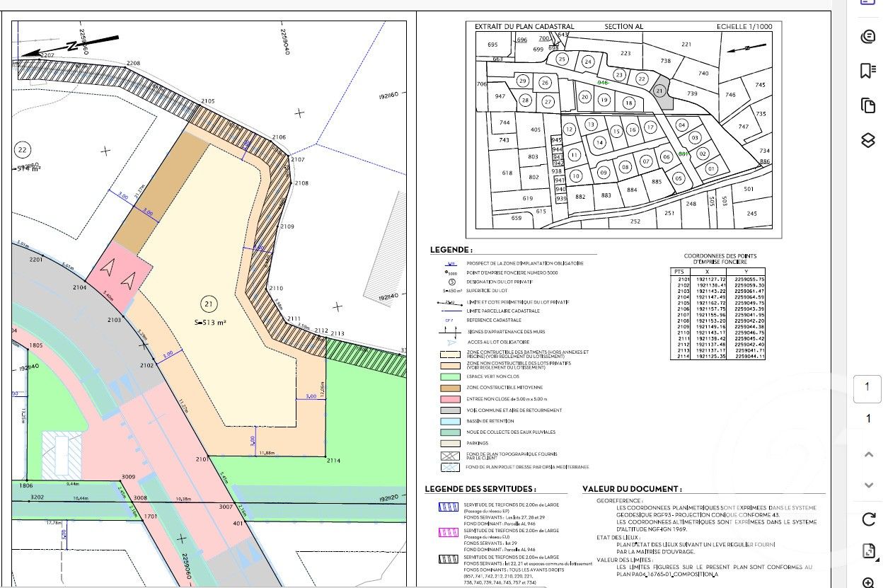The height and width of the screenshot is (588, 888).
Task: Open the layers panel
Action: pyautogui.click(x=868, y=140)
